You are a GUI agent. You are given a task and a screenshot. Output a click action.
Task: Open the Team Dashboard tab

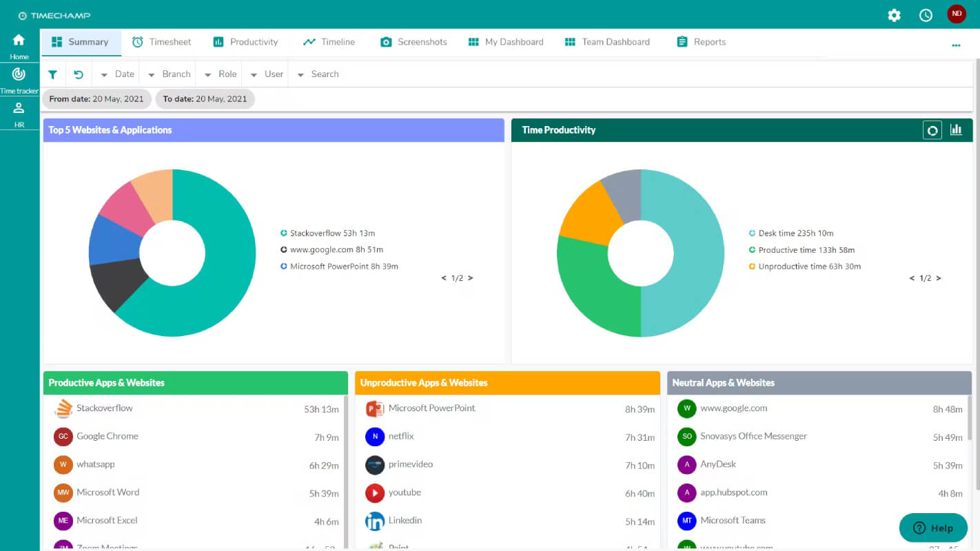pos(607,42)
